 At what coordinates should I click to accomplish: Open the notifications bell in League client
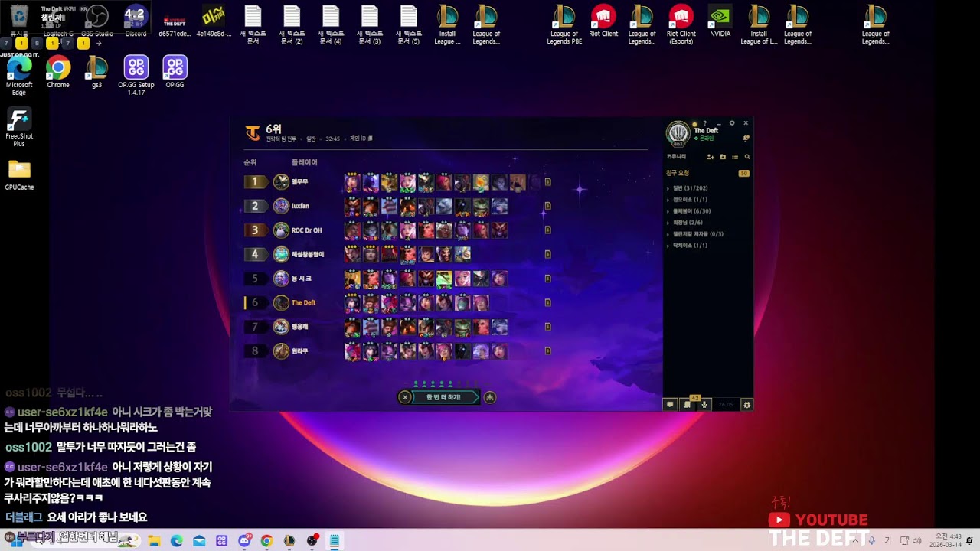[746, 139]
